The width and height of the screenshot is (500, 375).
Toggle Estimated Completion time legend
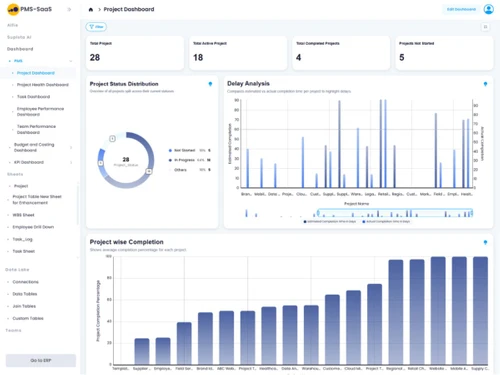pos(329,222)
